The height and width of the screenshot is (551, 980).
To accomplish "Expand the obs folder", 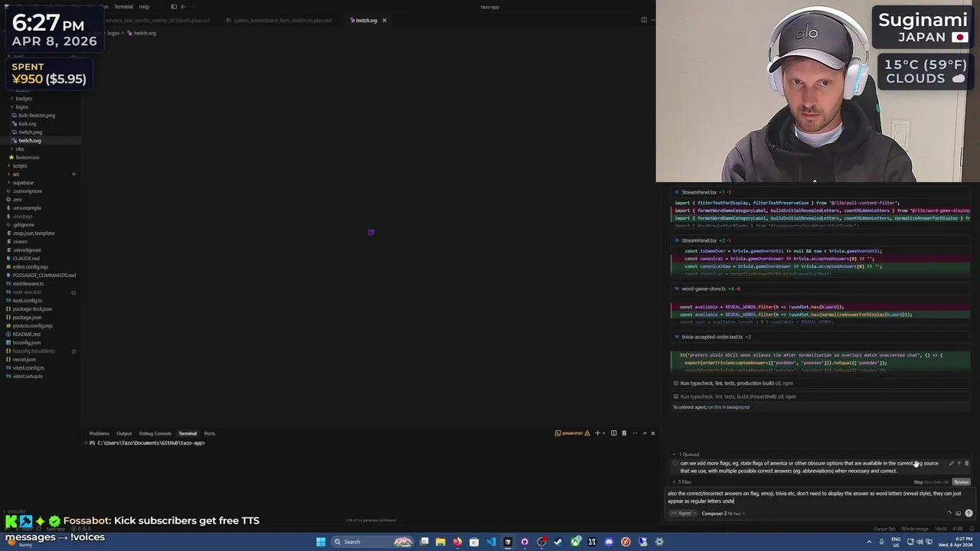I will point(19,149).
